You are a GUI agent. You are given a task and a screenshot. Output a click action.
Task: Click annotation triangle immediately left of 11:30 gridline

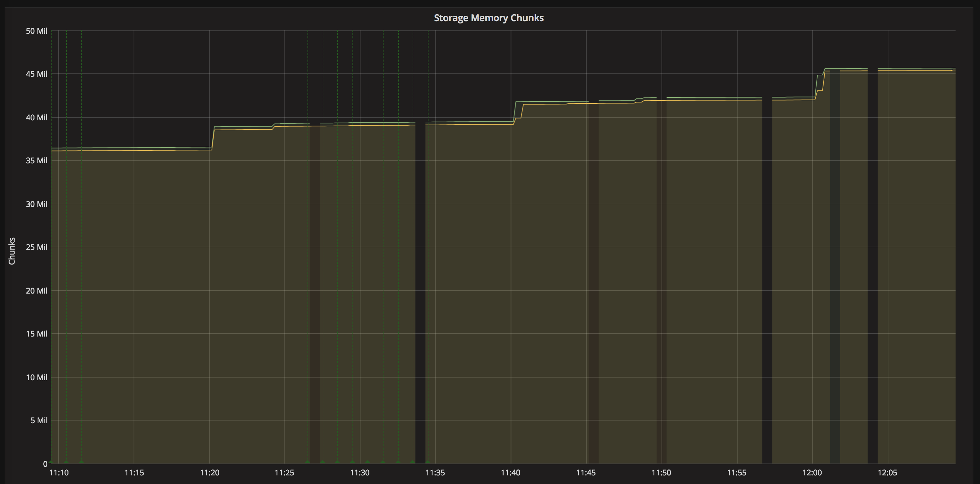352,462
